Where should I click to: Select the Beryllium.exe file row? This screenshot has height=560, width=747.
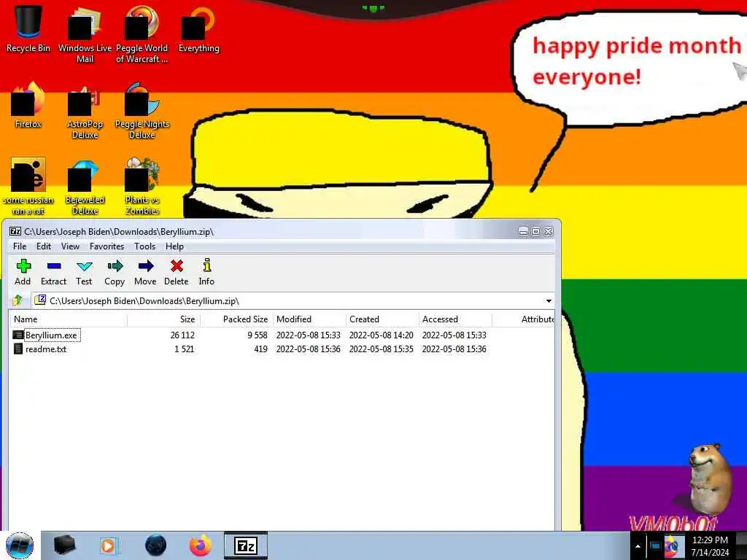[x=282, y=335]
